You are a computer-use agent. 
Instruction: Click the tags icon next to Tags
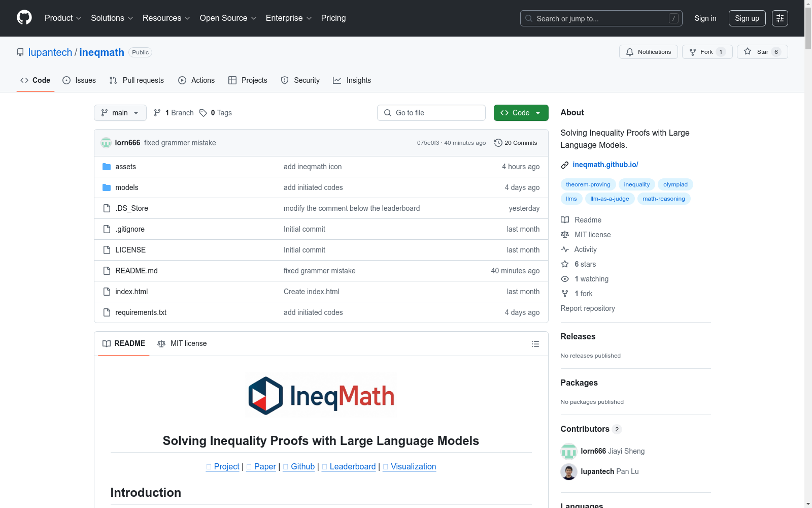click(203, 113)
